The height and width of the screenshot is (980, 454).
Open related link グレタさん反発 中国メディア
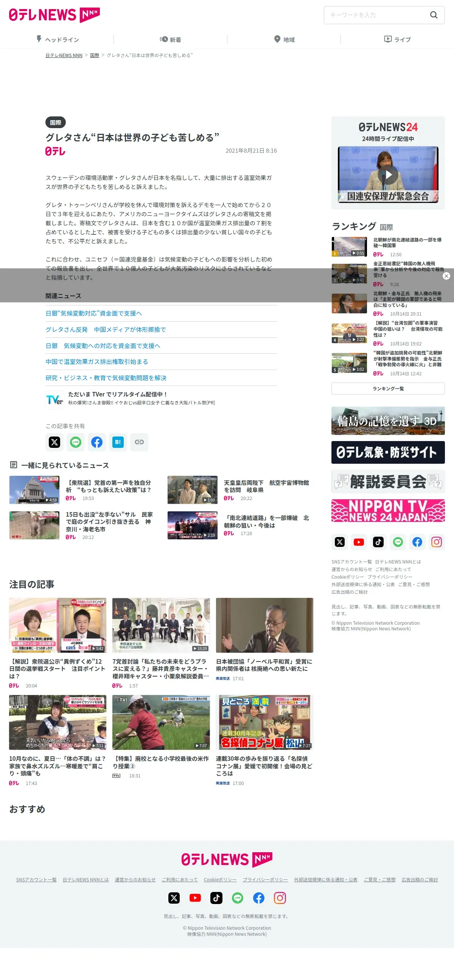[106, 330]
